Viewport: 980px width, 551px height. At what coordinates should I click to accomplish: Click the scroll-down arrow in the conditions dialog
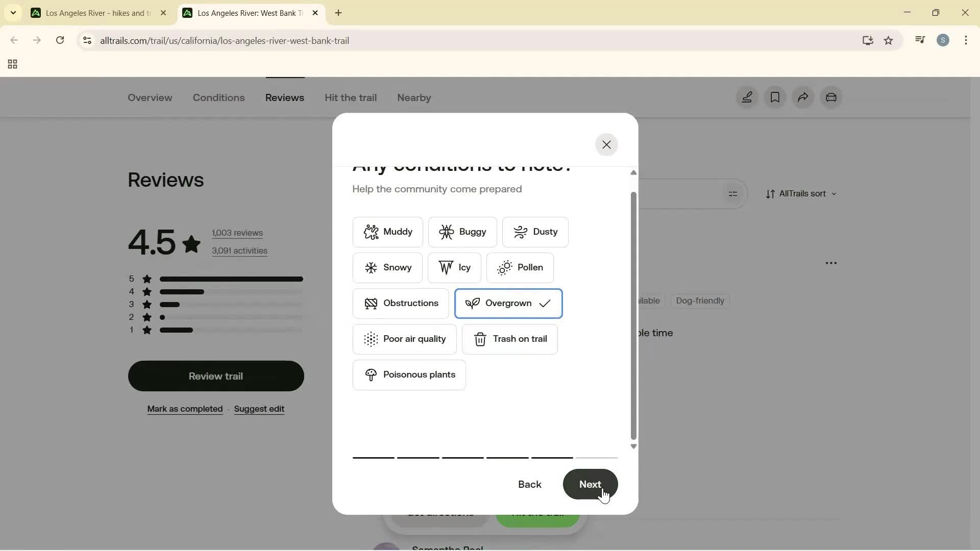tap(633, 446)
